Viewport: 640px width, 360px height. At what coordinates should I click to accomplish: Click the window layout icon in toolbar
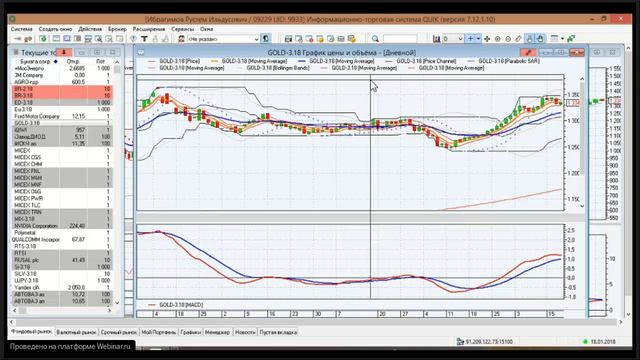(554, 38)
